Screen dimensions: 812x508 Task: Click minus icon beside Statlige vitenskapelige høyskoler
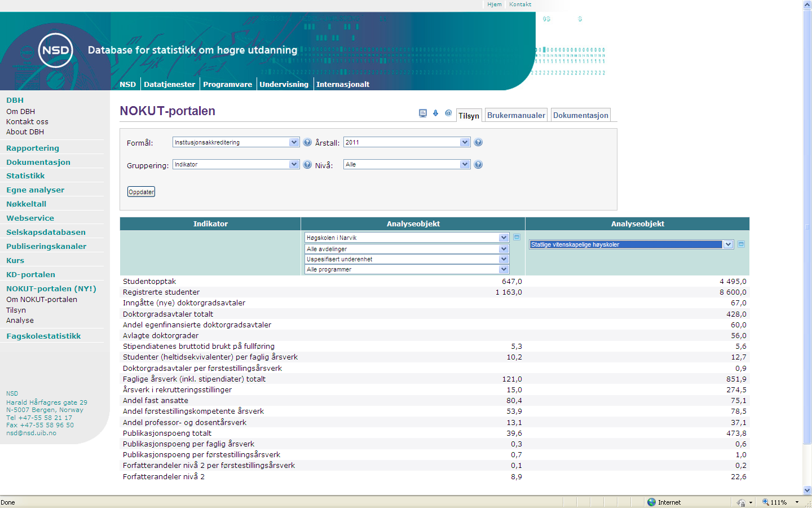click(741, 244)
